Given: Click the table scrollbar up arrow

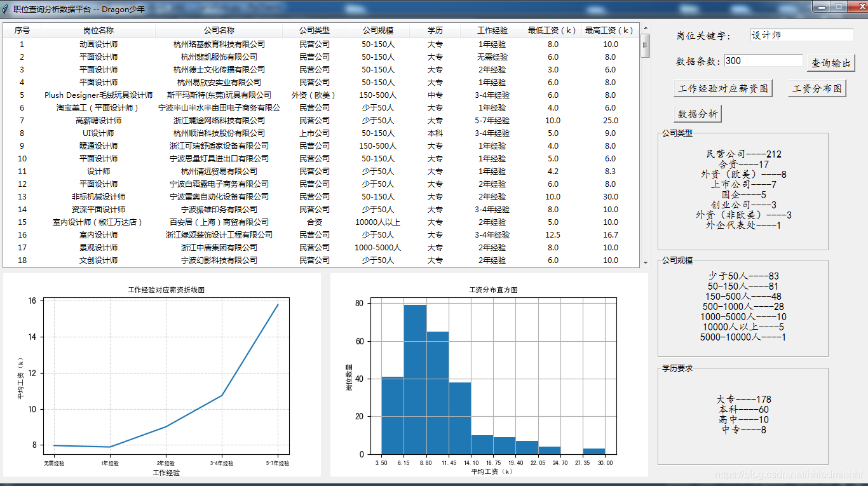Looking at the screenshot, I should (645, 28).
